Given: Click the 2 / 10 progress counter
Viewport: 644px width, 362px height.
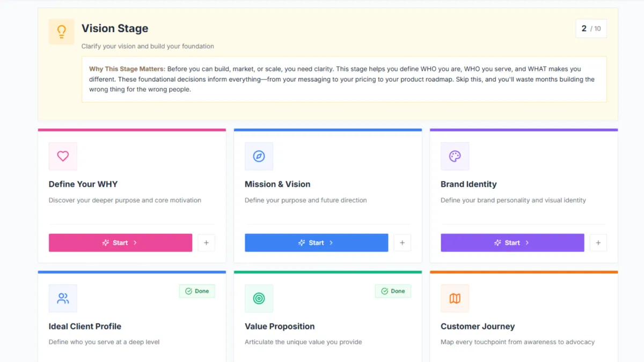Looking at the screenshot, I should [591, 29].
